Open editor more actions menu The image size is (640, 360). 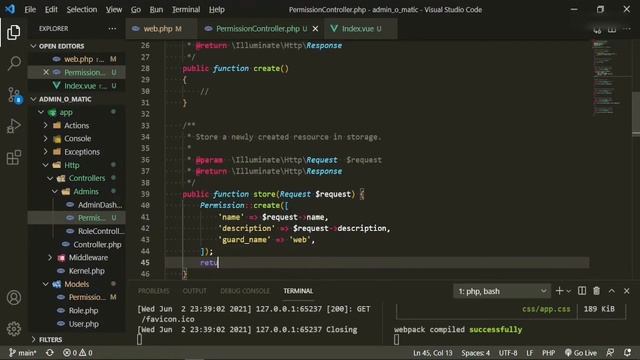(x=627, y=29)
